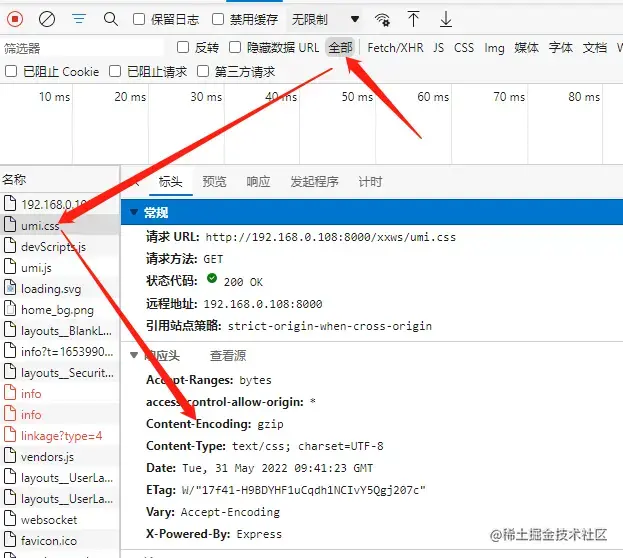This screenshot has height=558, width=623.
Task: Click the request URL value
Action: point(330,237)
